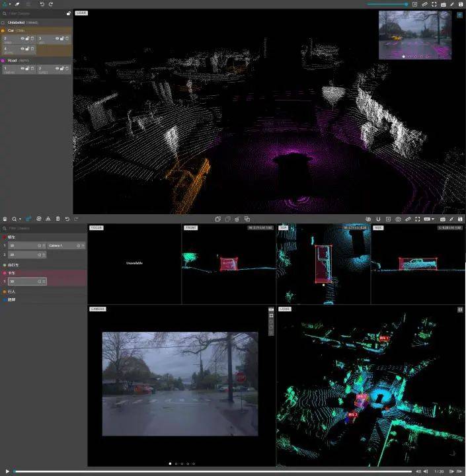Click the save icon at top right

click(461, 4)
